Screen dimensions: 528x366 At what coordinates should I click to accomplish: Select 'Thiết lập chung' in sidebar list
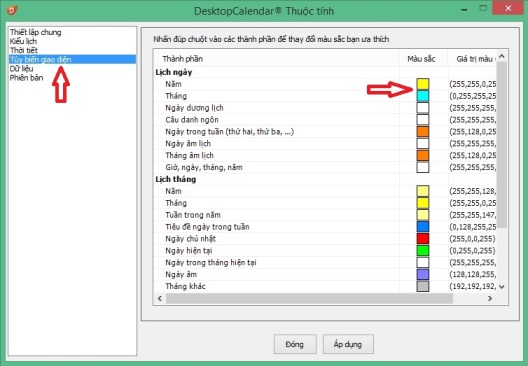point(35,32)
